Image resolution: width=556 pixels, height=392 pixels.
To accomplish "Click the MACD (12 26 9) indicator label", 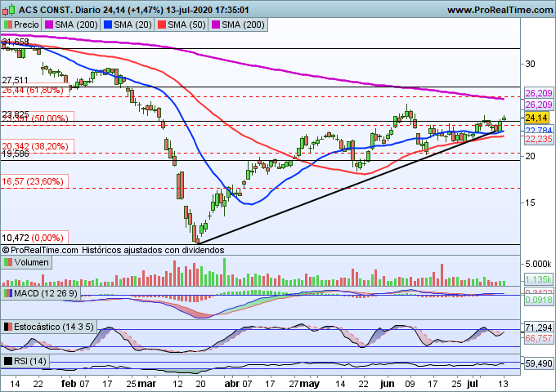I will [41, 292].
